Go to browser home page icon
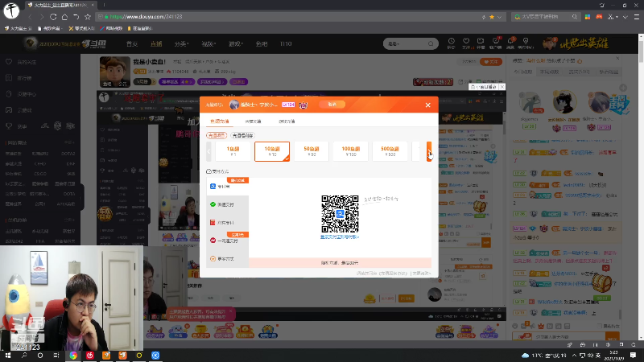 tap(64, 17)
